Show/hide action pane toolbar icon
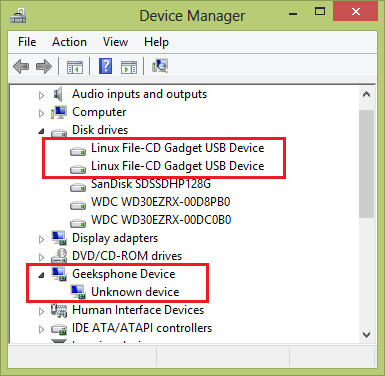 click(129, 67)
